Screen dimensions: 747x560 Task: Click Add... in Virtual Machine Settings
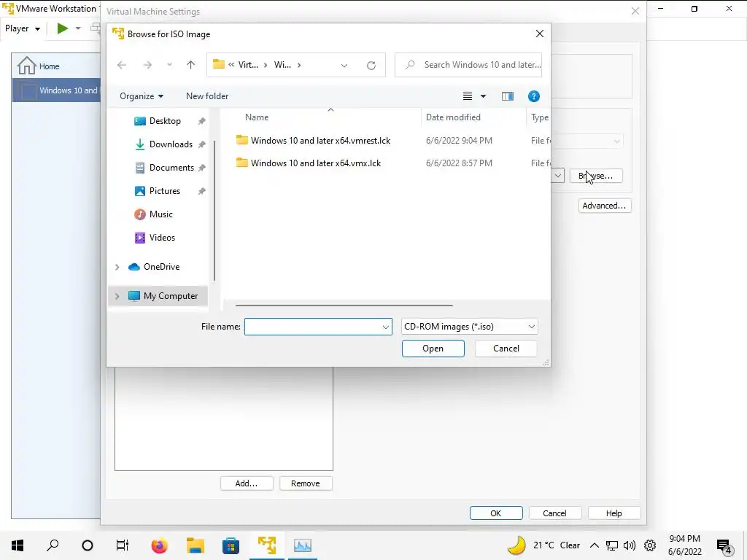pyautogui.click(x=247, y=483)
